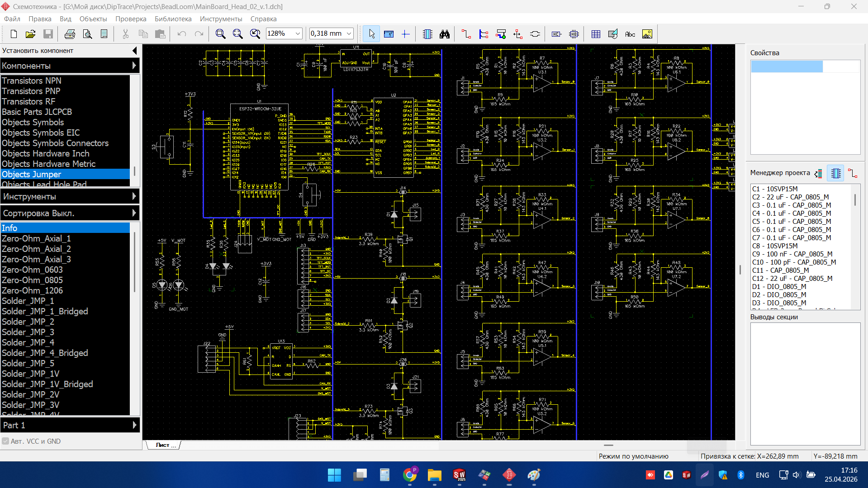Open the Справка menu

tap(263, 19)
